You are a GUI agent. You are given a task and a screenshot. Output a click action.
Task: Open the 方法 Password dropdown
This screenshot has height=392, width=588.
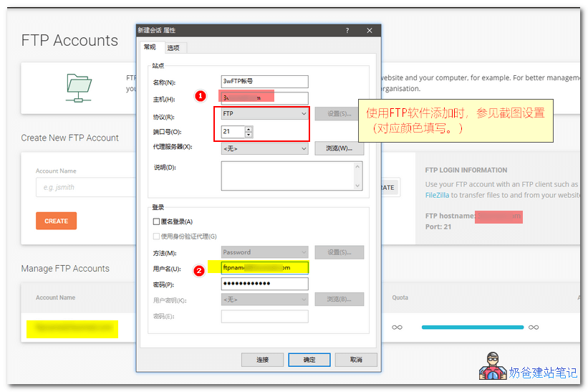coord(264,252)
